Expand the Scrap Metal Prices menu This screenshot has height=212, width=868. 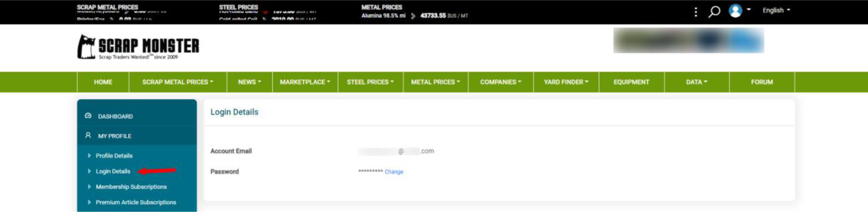[x=177, y=82]
